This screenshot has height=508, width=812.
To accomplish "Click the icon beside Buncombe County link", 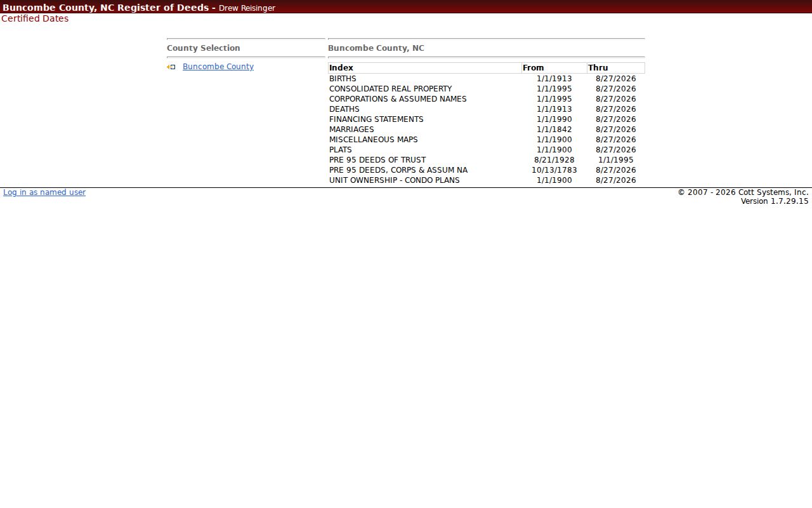I will tap(171, 67).
